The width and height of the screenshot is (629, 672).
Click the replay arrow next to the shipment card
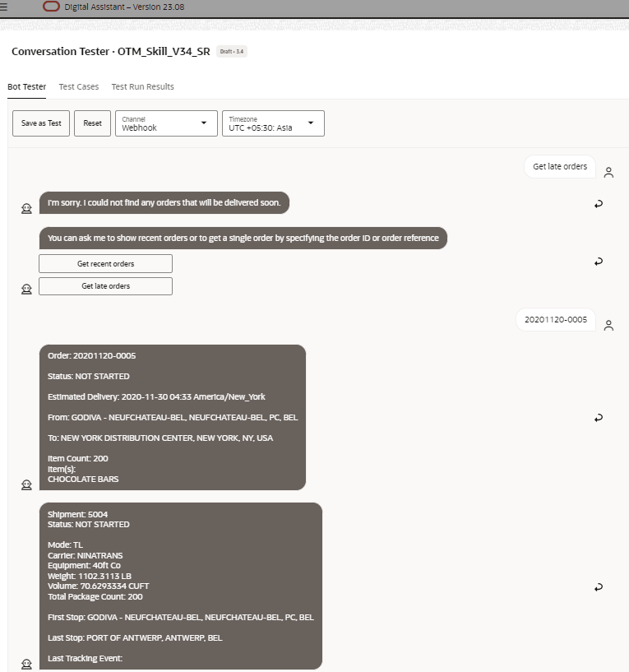point(599,586)
